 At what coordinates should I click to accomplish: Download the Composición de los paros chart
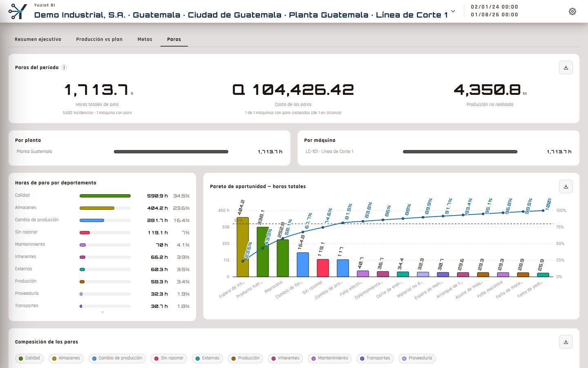pyautogui.click(x=566, y=342)
